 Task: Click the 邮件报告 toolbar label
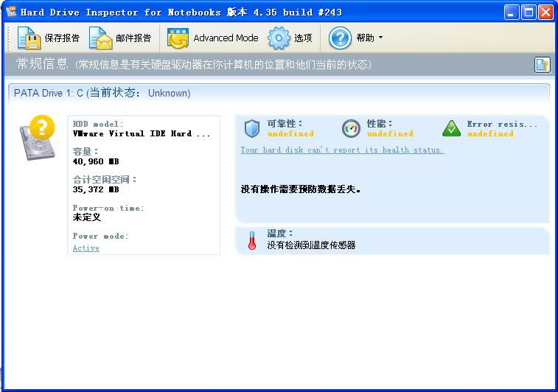[x=133, y=38]
